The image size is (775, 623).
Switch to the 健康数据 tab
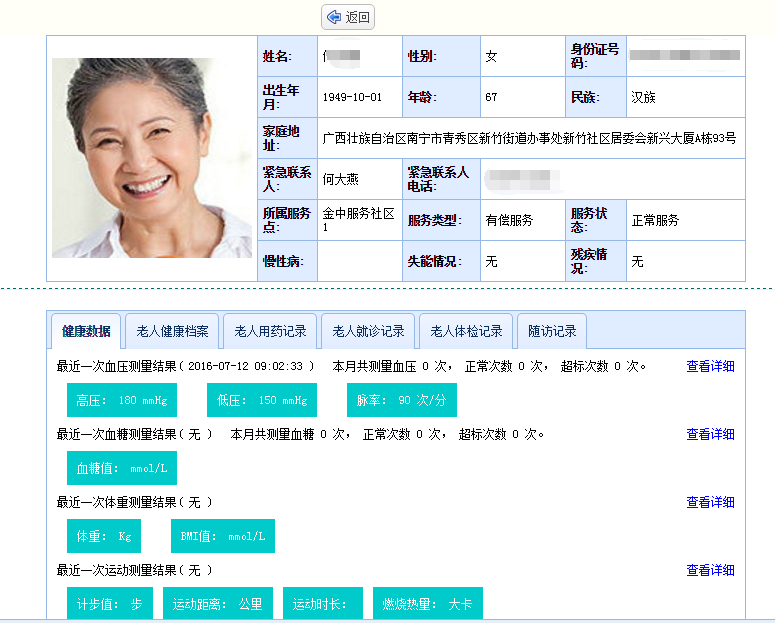click(86, 331)
